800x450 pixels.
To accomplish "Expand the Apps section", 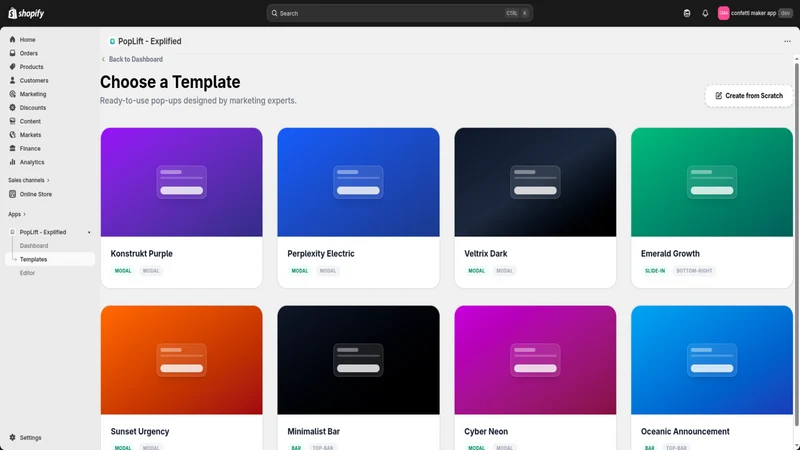I will (x=17, y=214).
